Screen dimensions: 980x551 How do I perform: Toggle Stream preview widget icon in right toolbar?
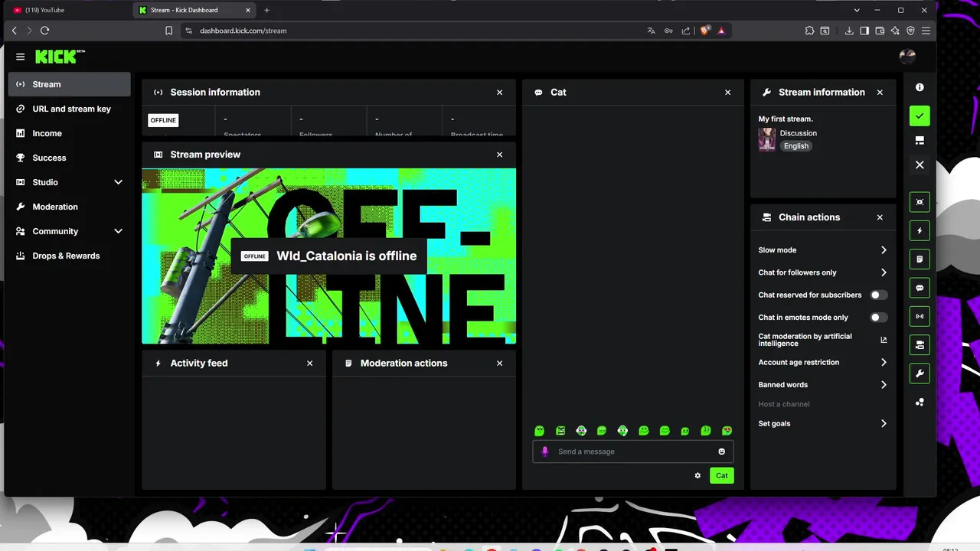920,202
